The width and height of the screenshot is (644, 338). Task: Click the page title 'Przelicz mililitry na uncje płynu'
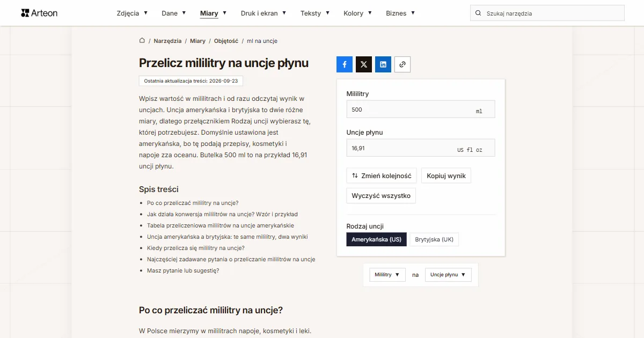224,63
